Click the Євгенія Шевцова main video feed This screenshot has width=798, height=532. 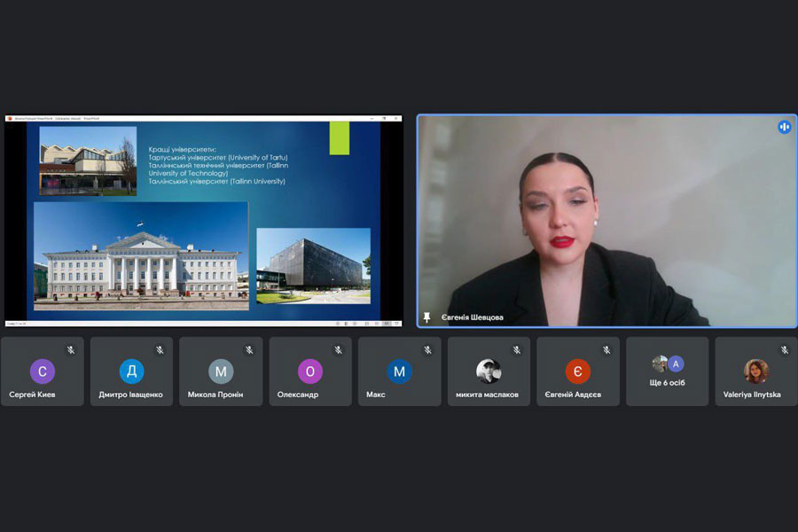pos(606,221)
